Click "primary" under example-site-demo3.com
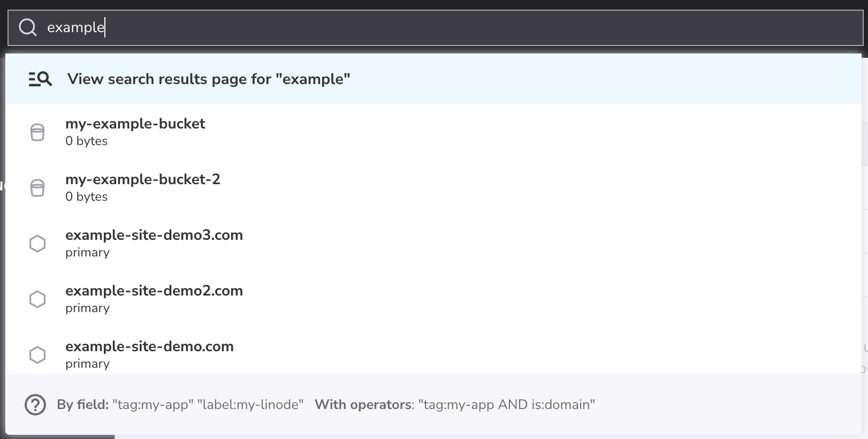868x439 pixels. pyautogui.click(x=87, y=253)
